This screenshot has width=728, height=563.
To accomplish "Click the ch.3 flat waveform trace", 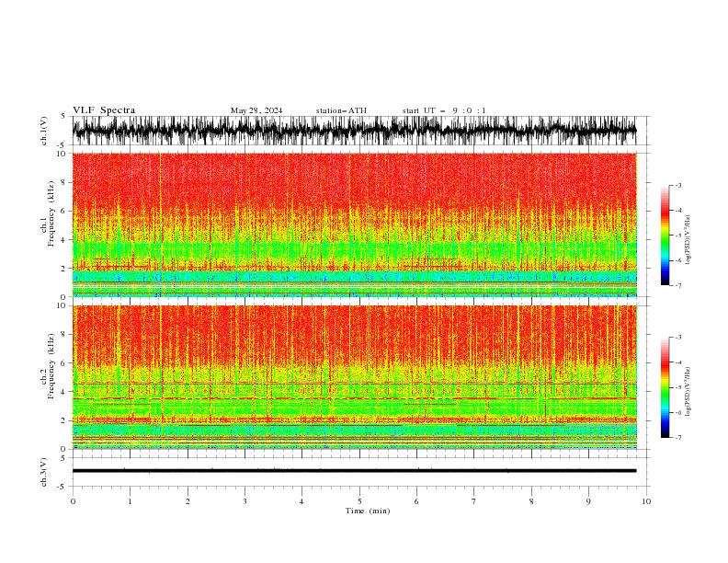I will [x=355, y=471].
